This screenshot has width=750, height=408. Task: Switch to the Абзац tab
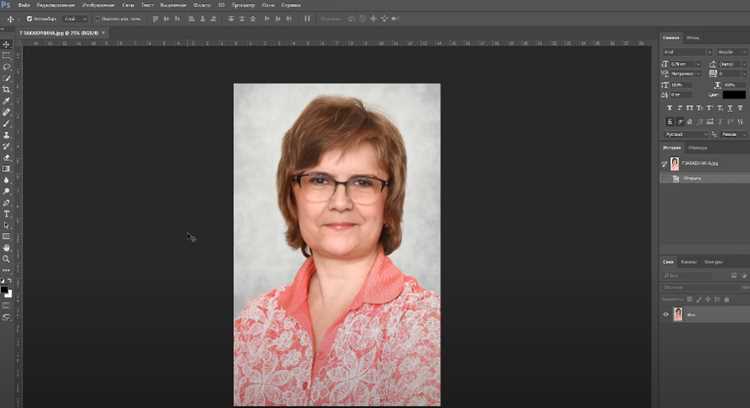coord(693,38)
